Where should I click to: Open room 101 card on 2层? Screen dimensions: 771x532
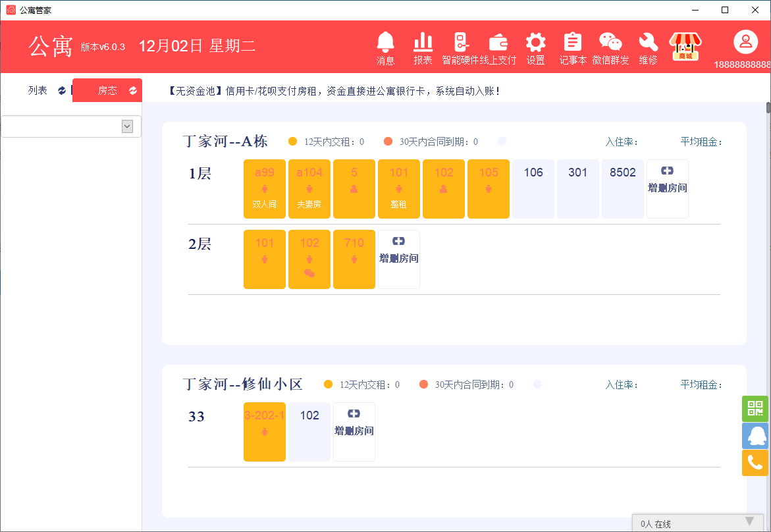pos(265,259)
